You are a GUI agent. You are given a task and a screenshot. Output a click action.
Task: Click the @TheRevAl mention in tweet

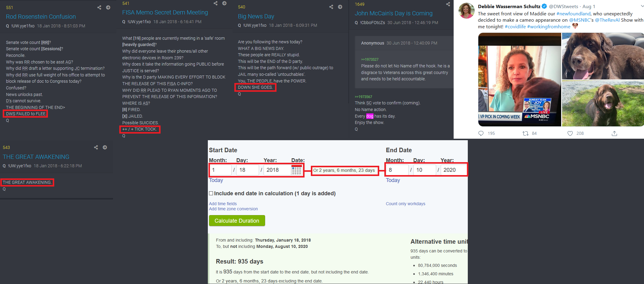pyautogui.click(x=607, y=20)
